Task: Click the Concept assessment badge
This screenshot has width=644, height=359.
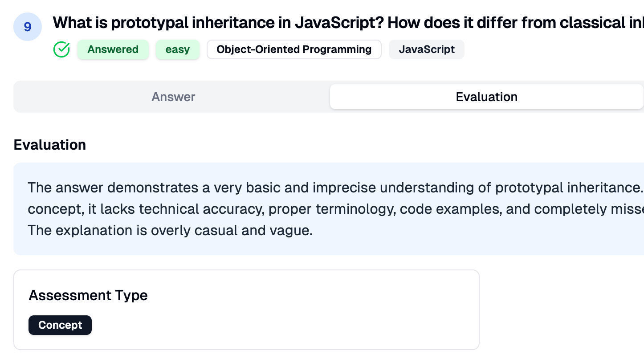Action: [60, 325]
